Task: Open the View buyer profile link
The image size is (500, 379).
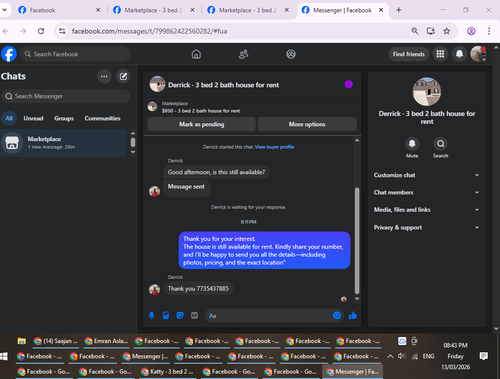Action: pos(274,147)
